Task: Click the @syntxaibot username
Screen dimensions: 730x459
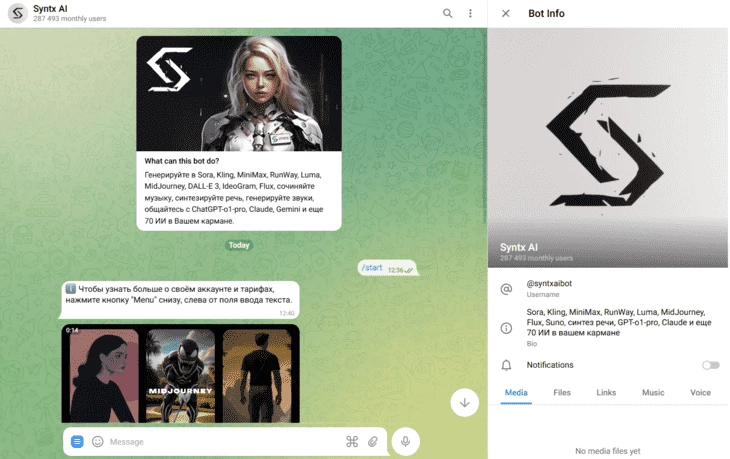Action: [x=549, y=284]
